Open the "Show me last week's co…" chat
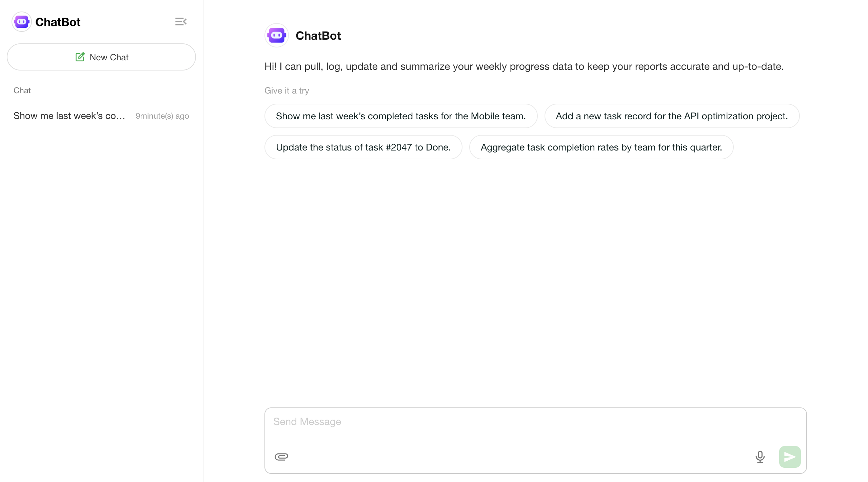This screenshot has width=868, height=482. (x=70, y=116)
